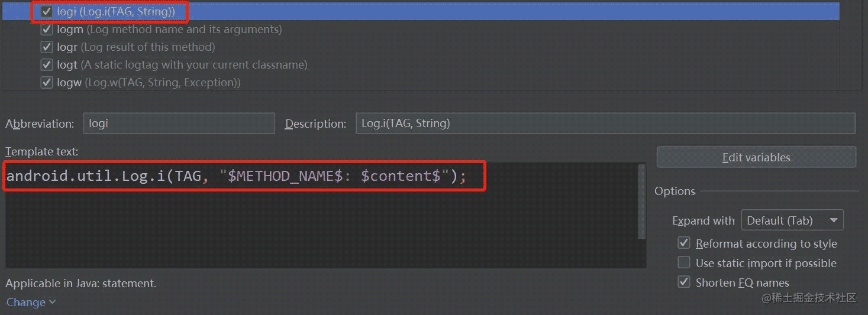Select the logw Log.w template entry
Viewport: 868px width, 315px height.
tap(149, 83)
